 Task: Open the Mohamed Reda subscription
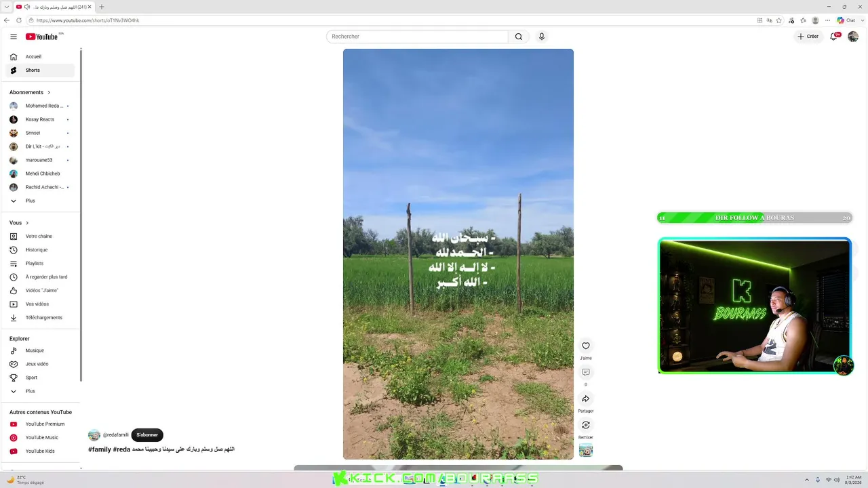[x=40, y=106]
